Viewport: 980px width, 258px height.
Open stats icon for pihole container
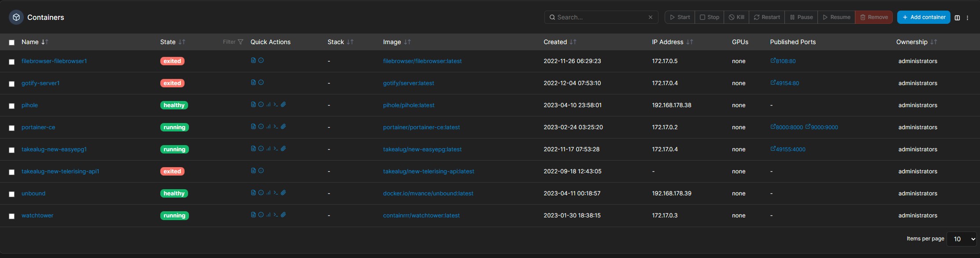(268, 105)
